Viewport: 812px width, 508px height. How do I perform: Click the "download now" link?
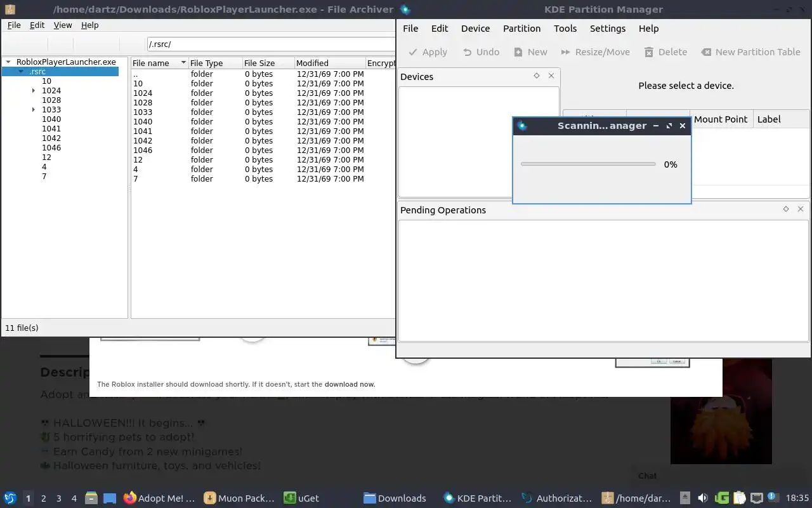[x=350, y=384]
